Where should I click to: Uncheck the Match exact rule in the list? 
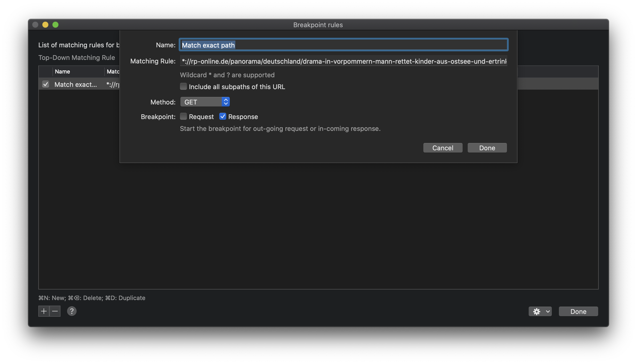click(x=46, y=84)
